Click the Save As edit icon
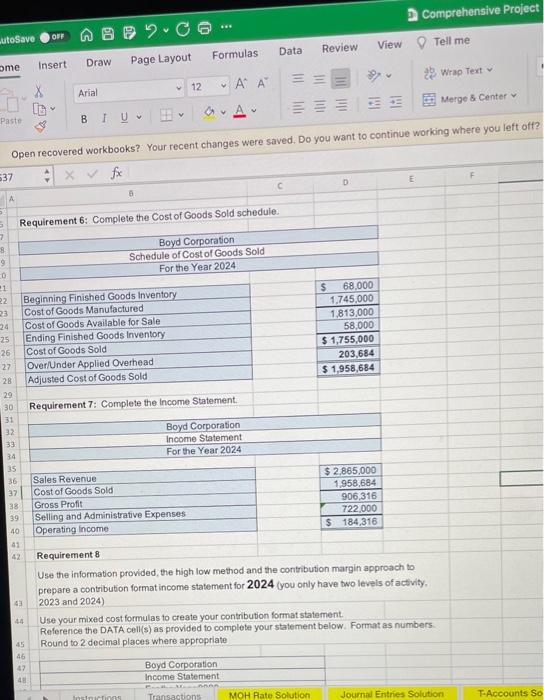544x700 pixels. click(129, 33)
